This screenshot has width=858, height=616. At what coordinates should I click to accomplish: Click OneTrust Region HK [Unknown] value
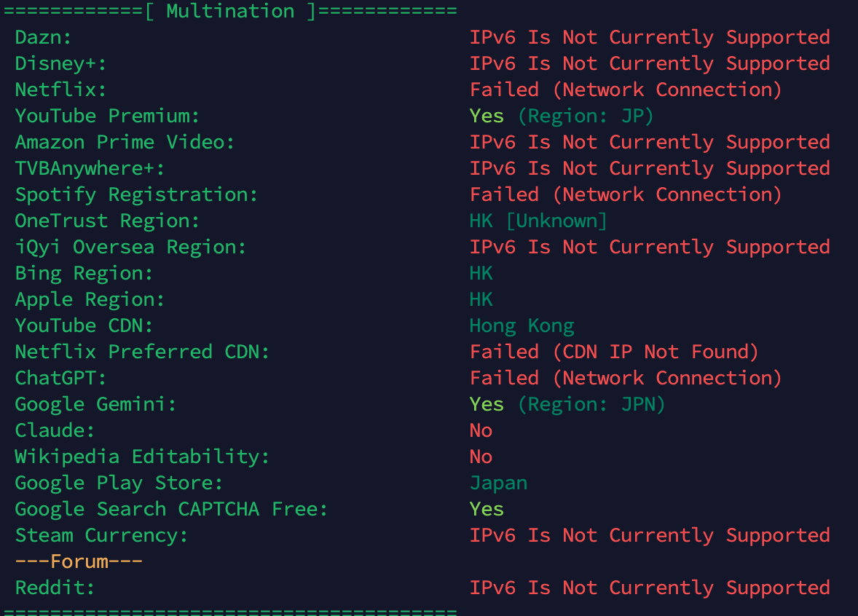tap(538, 221)
